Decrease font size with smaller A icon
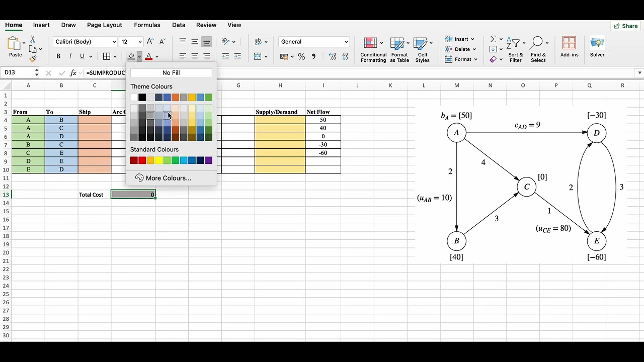 tap(162, 42)
